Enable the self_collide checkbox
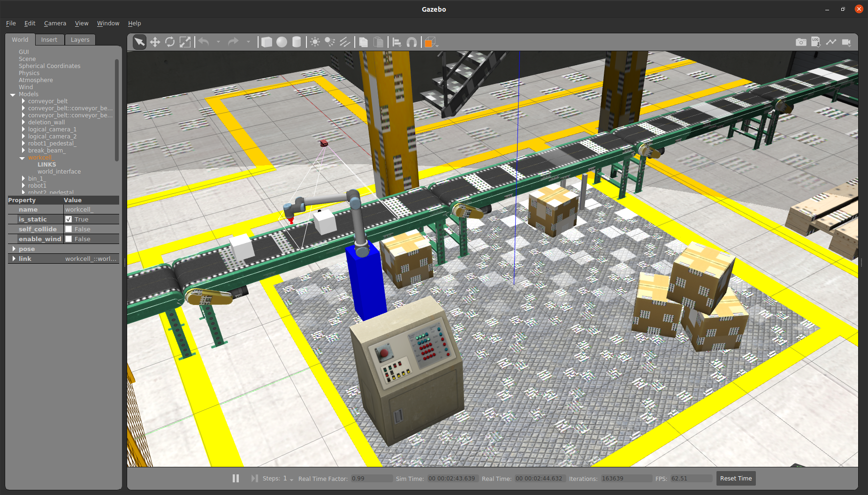 tap(69, 229)
